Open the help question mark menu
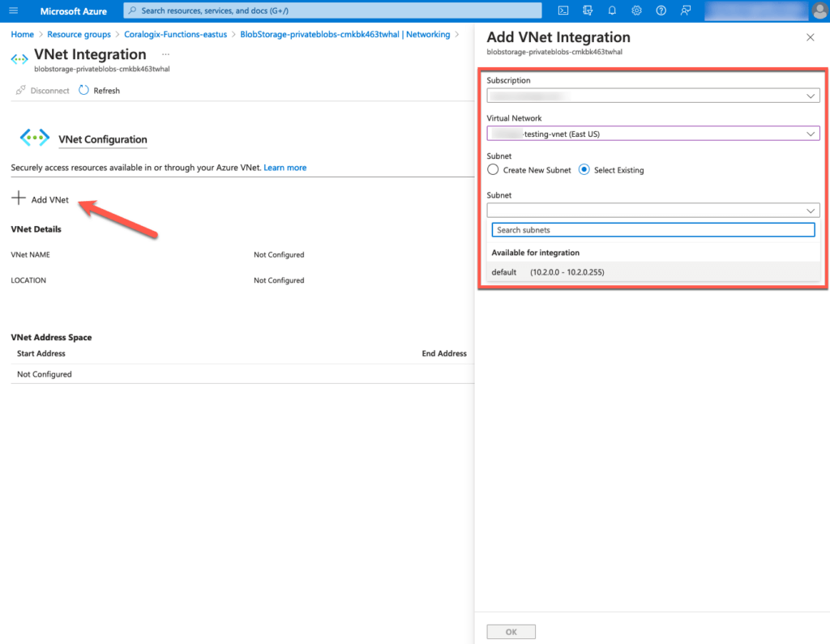Screen dimensions: 830x644 [x=661, y=11]
